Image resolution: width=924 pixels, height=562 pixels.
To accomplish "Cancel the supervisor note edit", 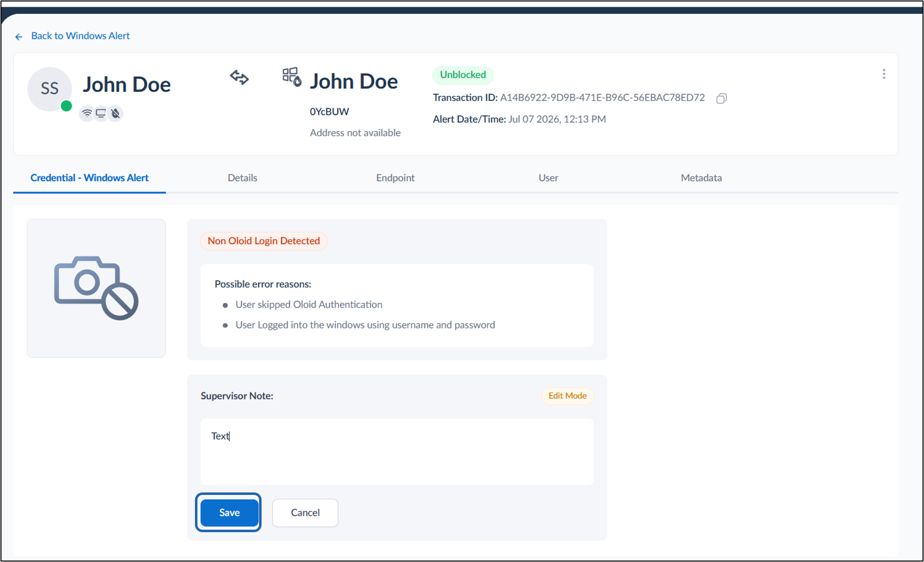I will [x=305, y=513].
